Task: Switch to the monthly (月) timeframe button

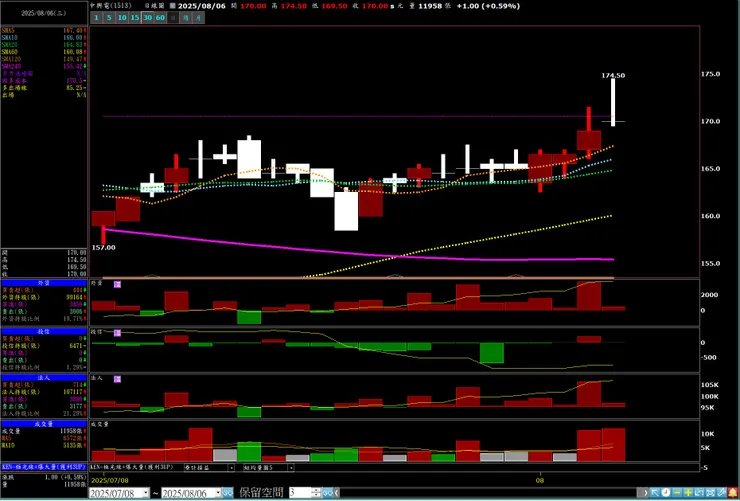Action: (199, 17)
